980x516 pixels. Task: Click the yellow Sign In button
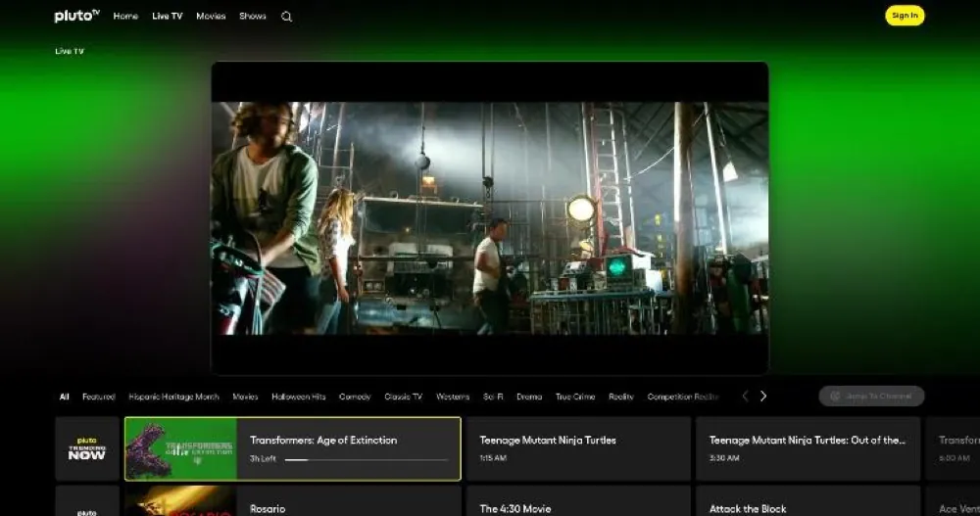tap(905, 16)
